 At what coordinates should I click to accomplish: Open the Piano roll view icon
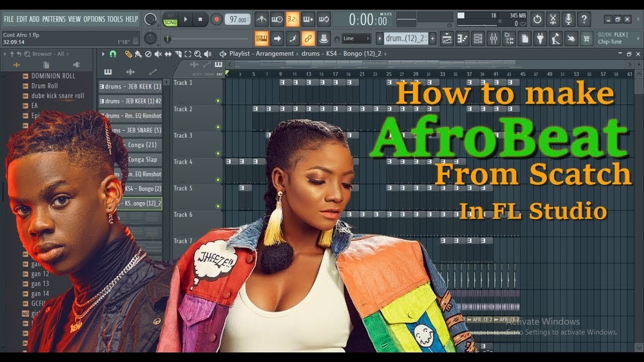tap(462, 38)
